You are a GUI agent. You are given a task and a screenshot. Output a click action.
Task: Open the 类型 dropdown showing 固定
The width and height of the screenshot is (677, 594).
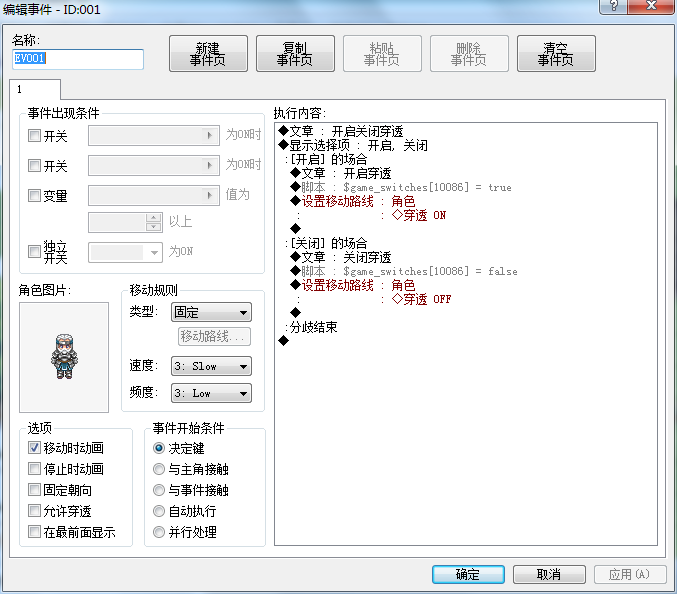coord(211,312)
